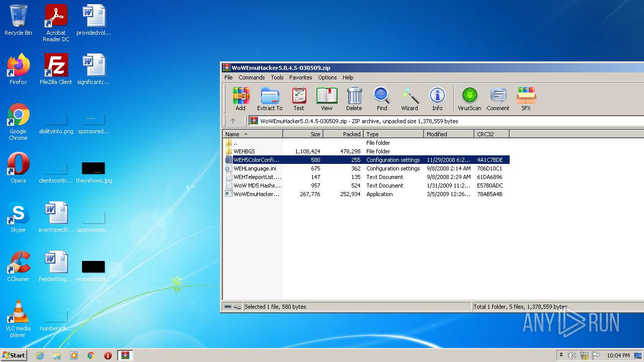Open the significantc... Word document
644x362 pixels.
point(94,69)
